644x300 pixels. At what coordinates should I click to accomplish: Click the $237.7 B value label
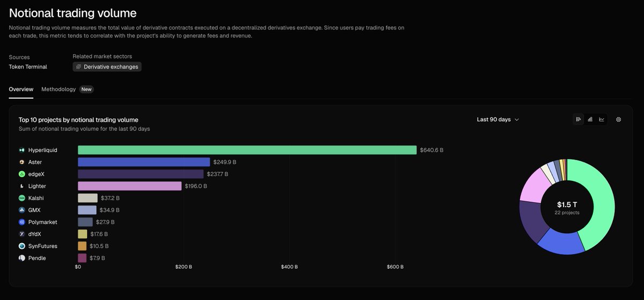(217, 174)
